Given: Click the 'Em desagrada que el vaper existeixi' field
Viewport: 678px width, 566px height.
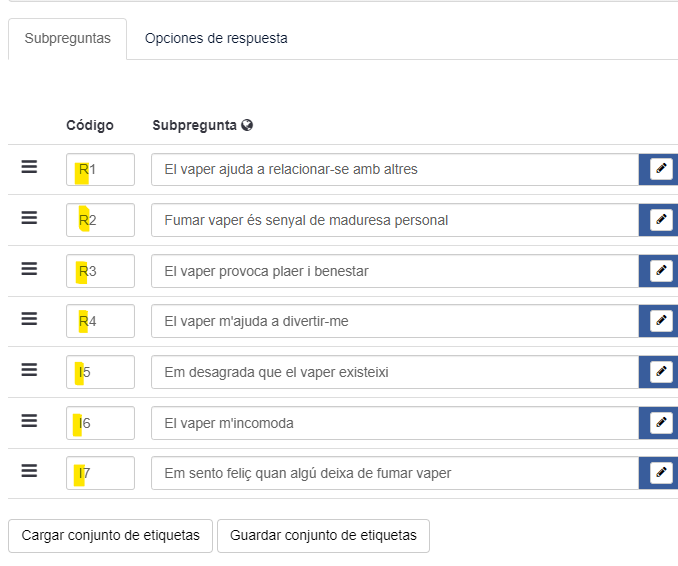Looking at the screenshot, I should (395, 372).
